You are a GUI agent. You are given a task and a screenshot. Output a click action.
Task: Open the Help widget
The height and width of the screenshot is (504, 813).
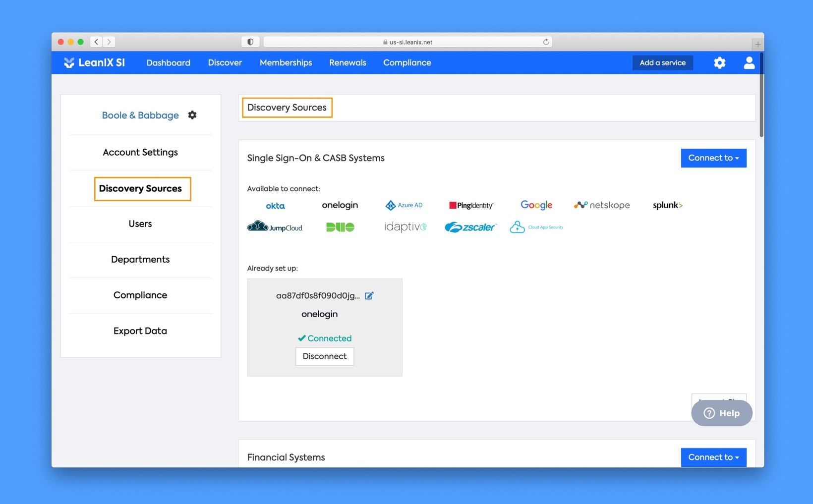click(721, 413)
